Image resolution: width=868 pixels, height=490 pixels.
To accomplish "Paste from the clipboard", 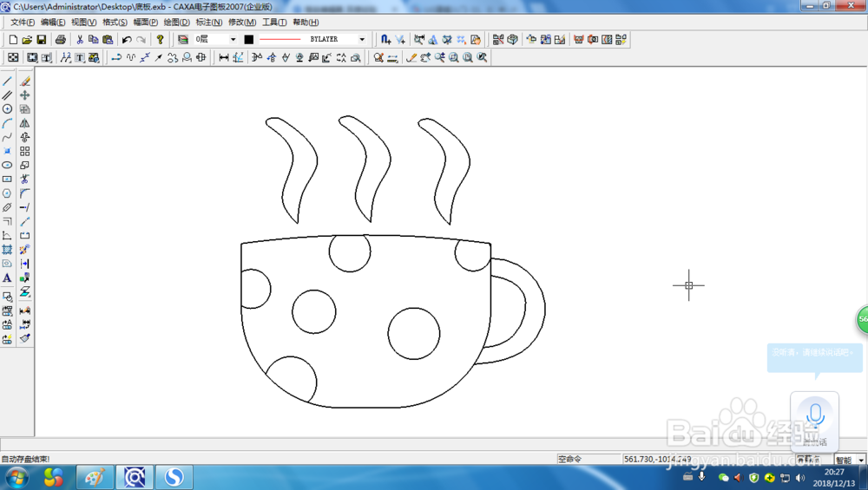I will click(108, 39).
